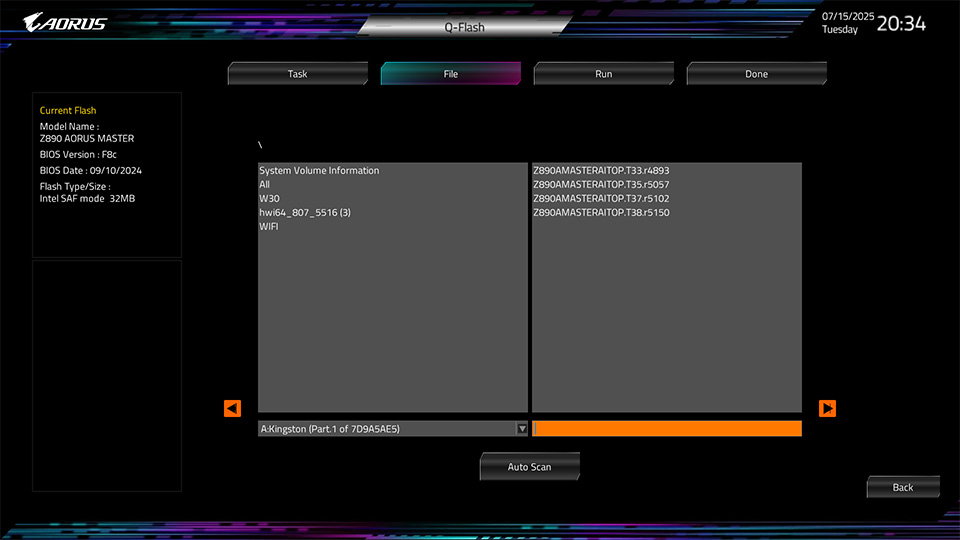
Task: Select the File tab
Action: point(450,74)
